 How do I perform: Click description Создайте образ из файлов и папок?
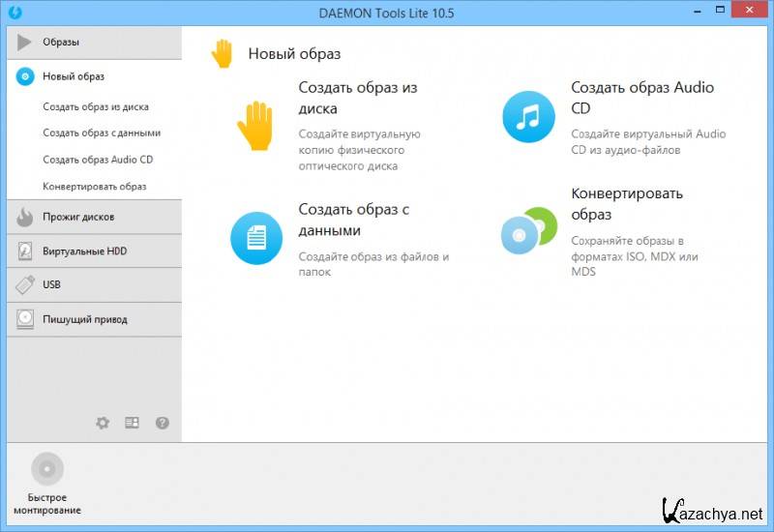point(373,264)
